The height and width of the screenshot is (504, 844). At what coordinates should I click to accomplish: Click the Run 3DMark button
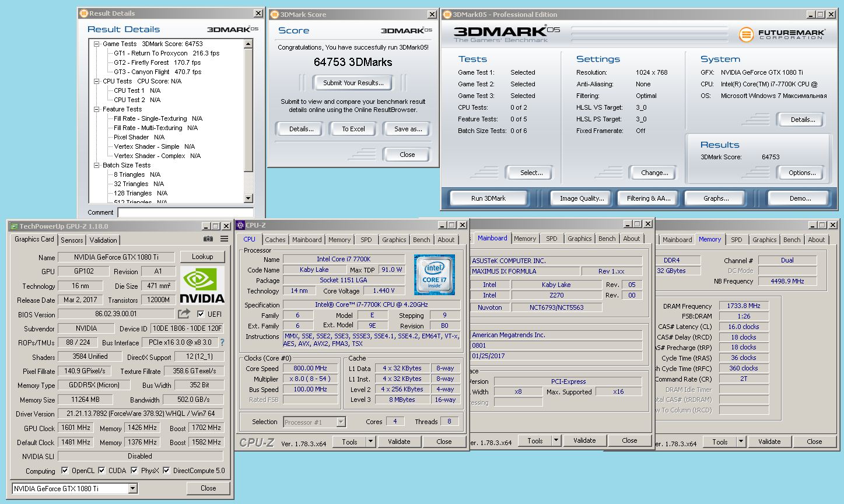[489, 198]
